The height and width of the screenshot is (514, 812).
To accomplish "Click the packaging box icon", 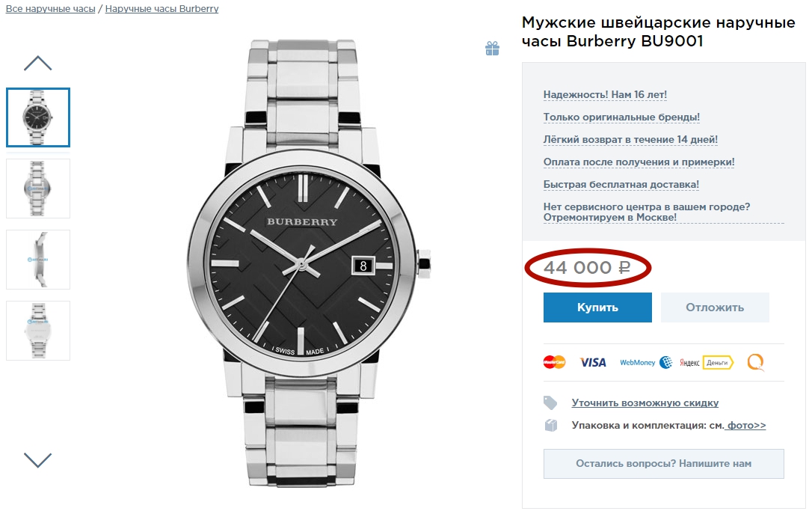I will click(551, 425).
